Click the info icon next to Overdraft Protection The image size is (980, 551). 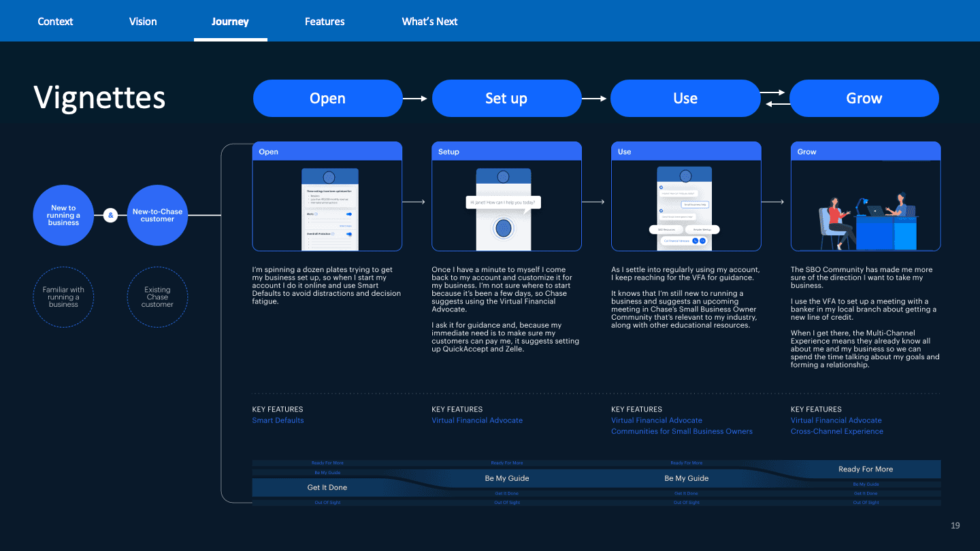point(333,234)
